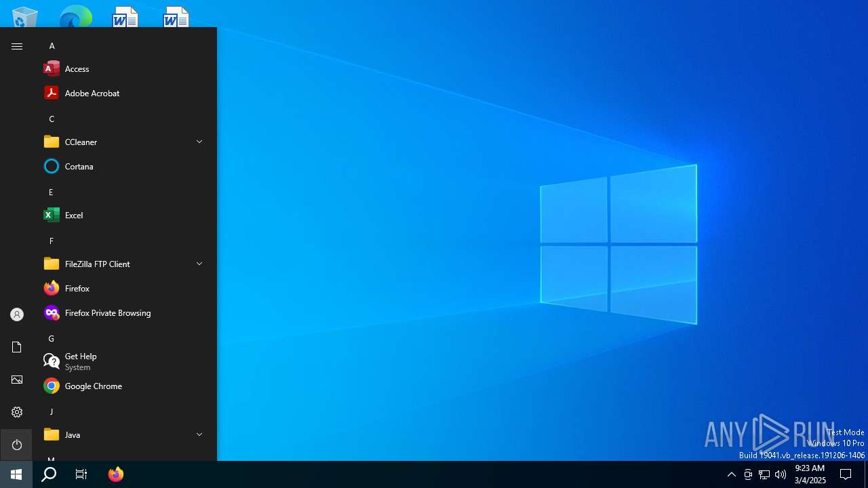The image size is (868, 488).
Task: Open the volume control in tray
Action: 781,474
